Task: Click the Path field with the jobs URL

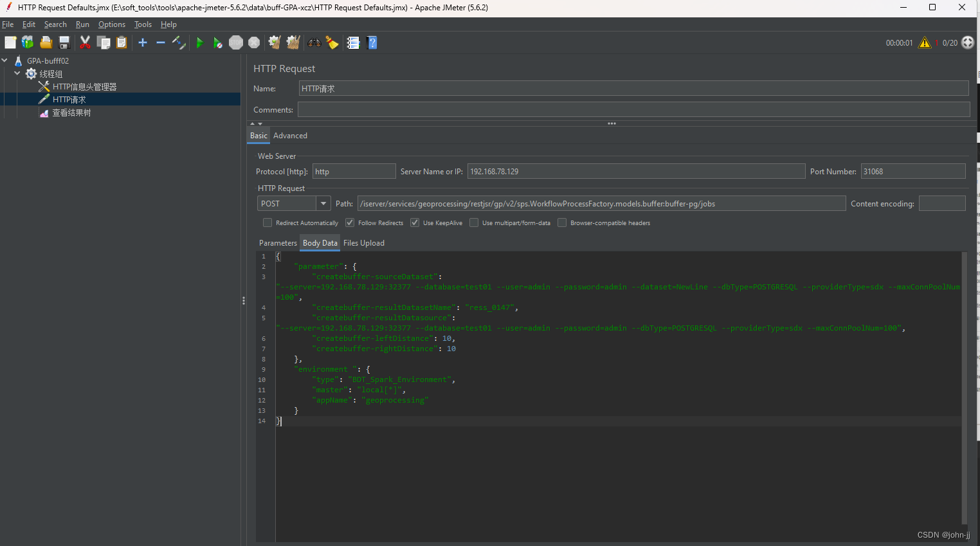Action: tap(601, 203)
